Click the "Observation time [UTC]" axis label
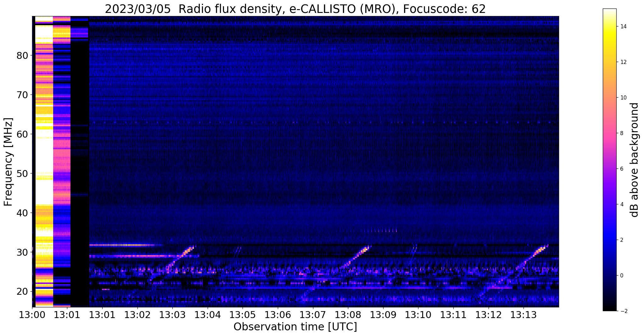This screenshot has width=644, height=336. point(295,327)
